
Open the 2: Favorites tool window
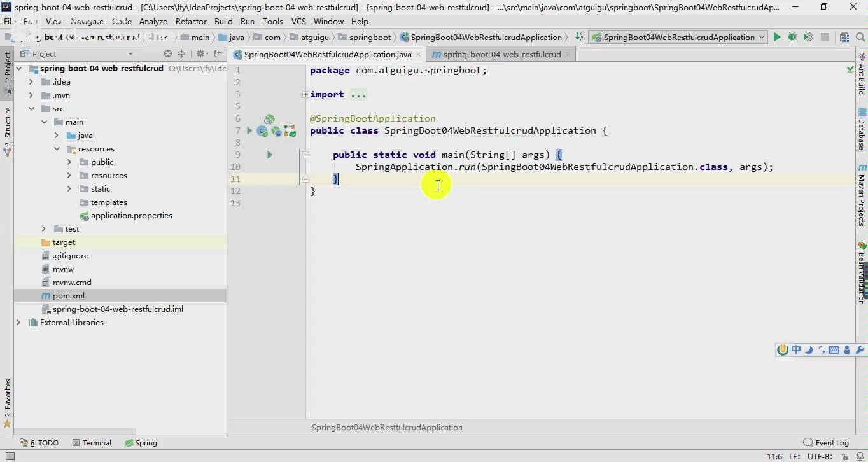click(8, 403)
